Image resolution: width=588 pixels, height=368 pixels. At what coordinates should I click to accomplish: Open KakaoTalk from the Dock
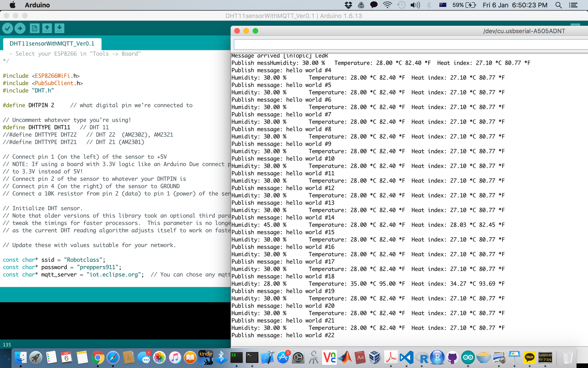(530, 358)
